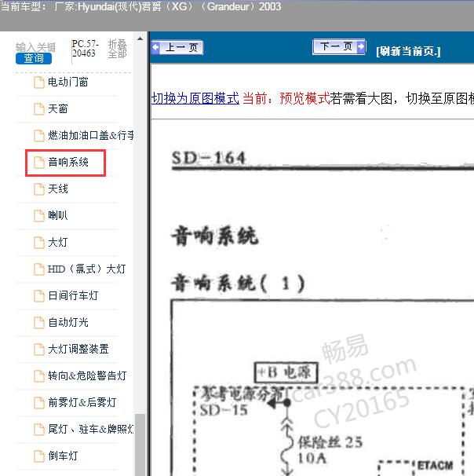Screen dimensions: 474x476
Task: Click the page icon beside 自动灯光
Action: pos(38,323)
